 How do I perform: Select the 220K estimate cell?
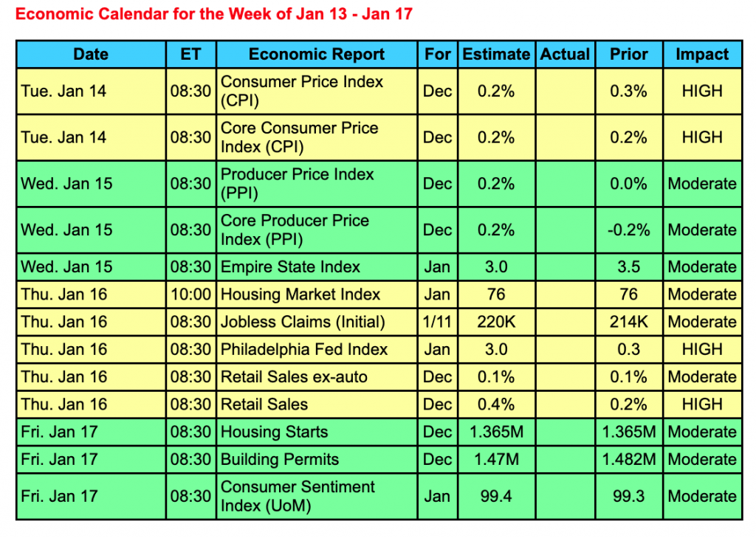click(x=496, y=322)
